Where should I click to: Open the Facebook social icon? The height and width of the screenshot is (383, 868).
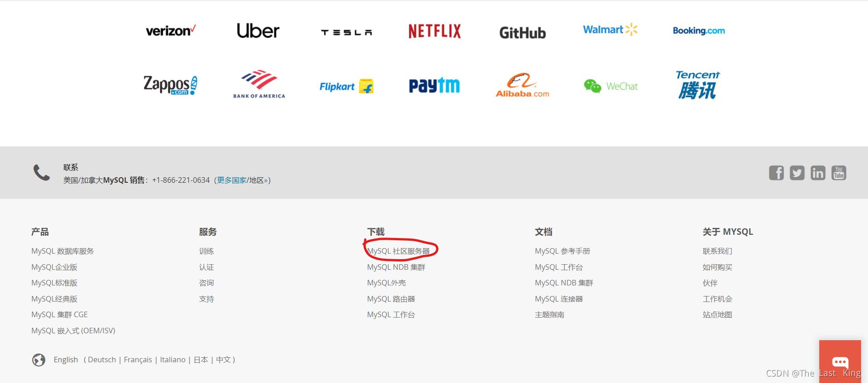point(776,173)
